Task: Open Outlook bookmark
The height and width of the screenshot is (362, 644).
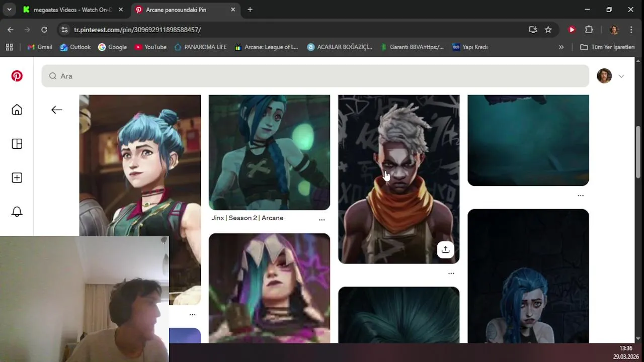Action: (75, 47)
